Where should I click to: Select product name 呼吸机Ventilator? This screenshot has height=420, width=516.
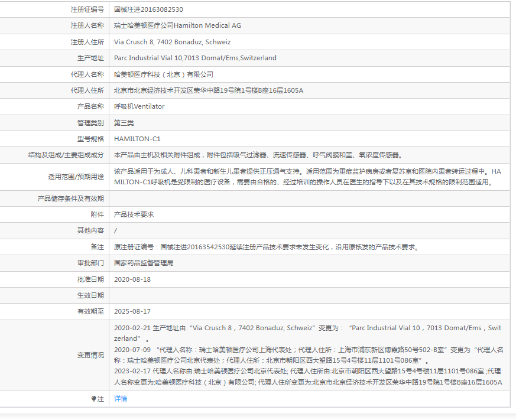pyautogui.click(x=139, y=106)
